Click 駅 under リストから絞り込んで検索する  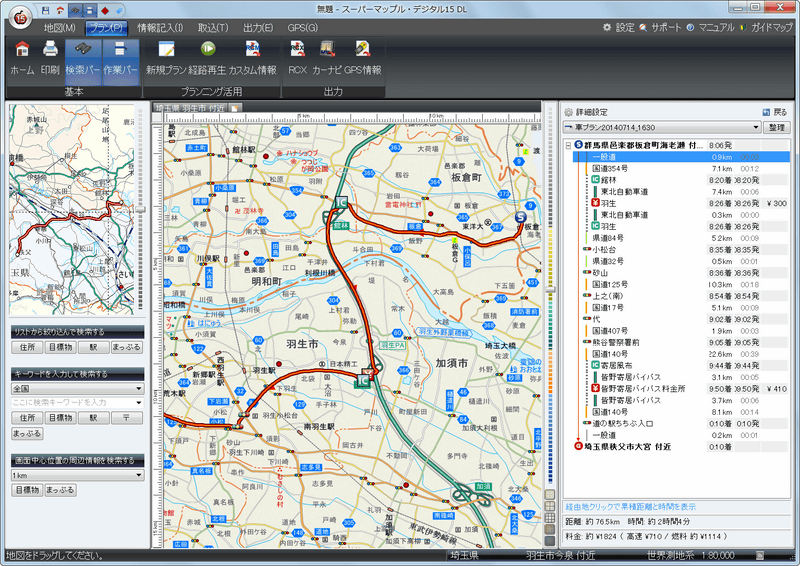pyautogui.click(x=93, y=347)
